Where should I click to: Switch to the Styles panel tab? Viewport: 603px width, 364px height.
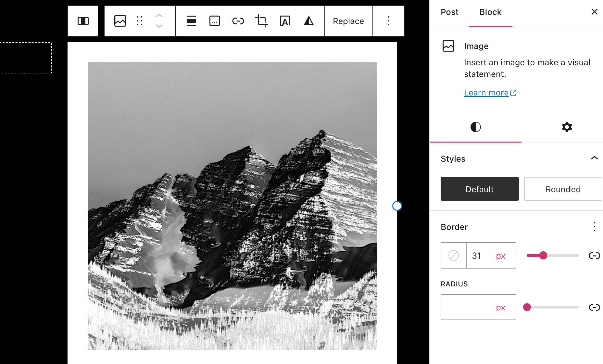click(x=476, y=127)
